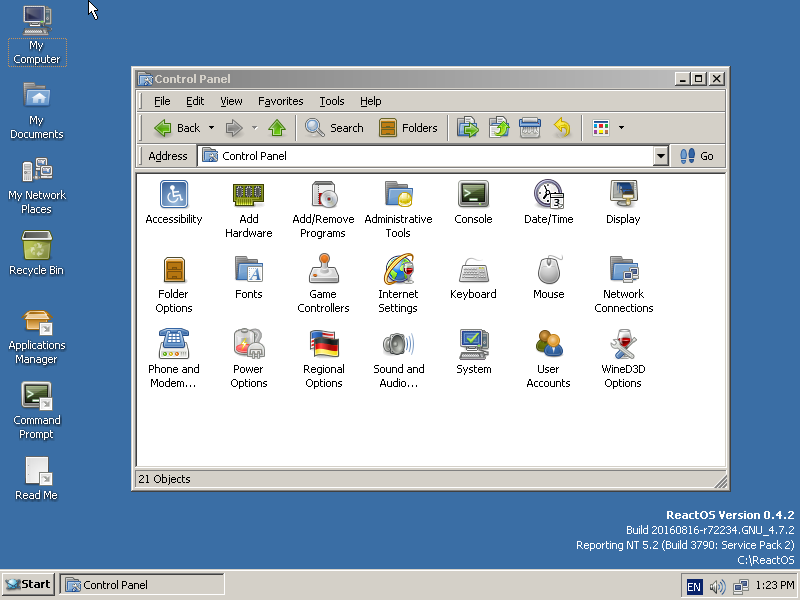Image resolution: width=800 pixels, height=600 pixels.
Task: Click the Forward arrow toolbar button
Action: [x=234, y=128]
